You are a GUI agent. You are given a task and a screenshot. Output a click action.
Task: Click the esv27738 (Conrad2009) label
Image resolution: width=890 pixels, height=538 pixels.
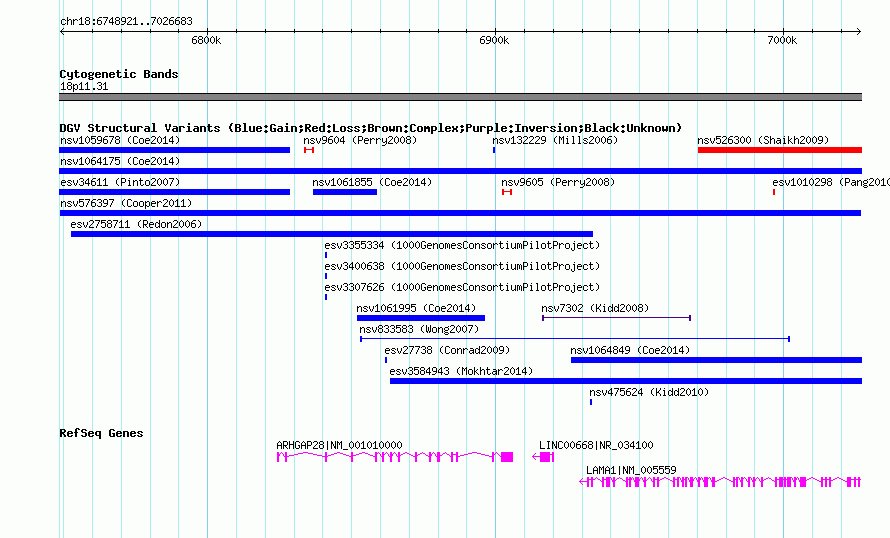[x=447, y=350]
